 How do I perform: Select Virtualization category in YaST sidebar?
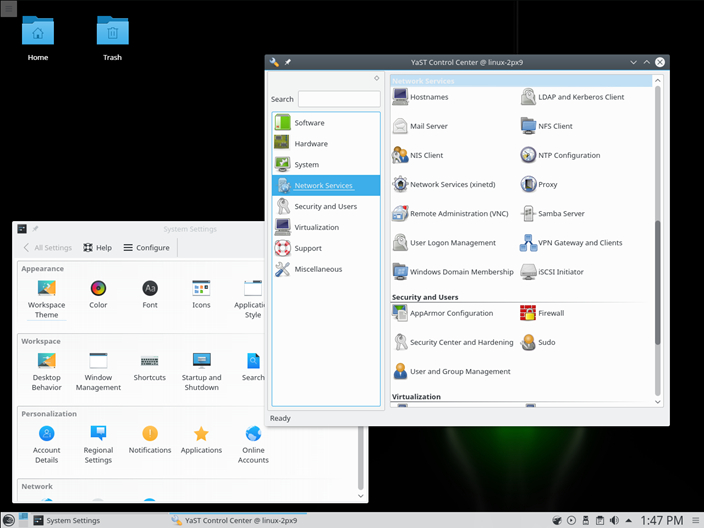[x=326, y=227]
